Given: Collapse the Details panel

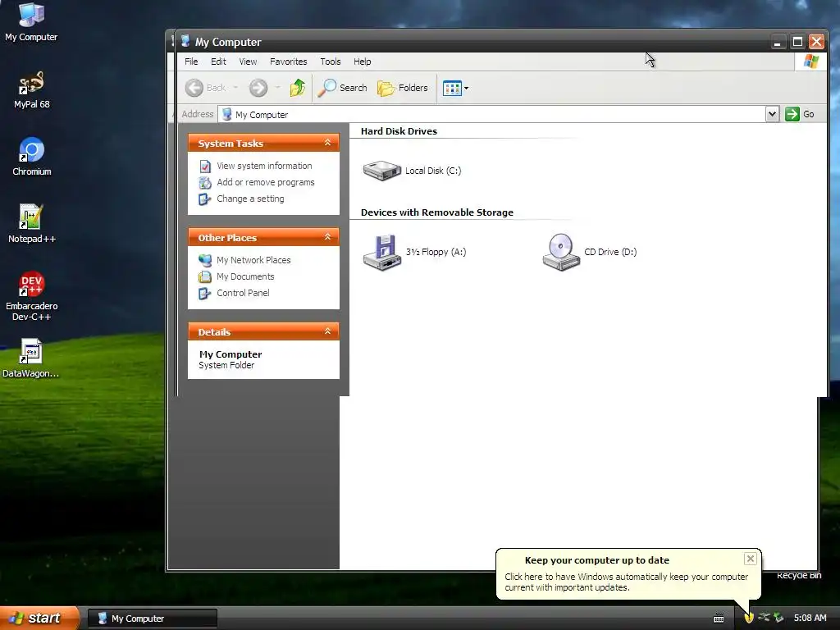Looking at the screenshot, I should [x=327, y=331].
